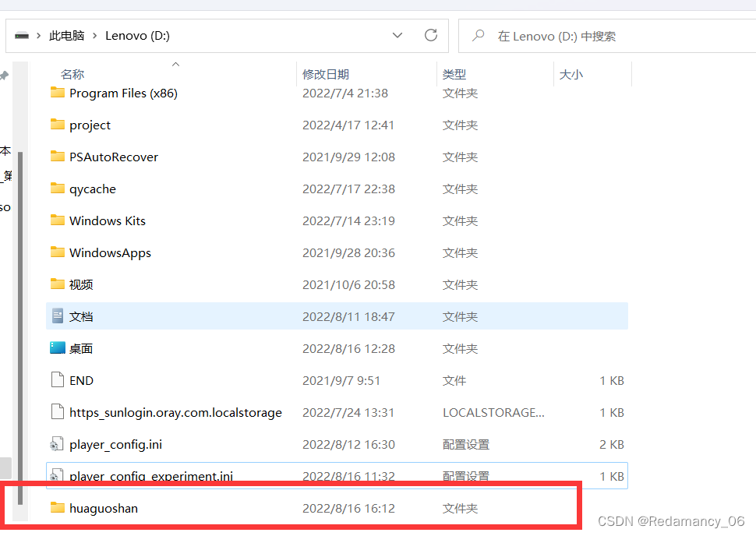Select the player_config_experiment.ini file icon

57,474
